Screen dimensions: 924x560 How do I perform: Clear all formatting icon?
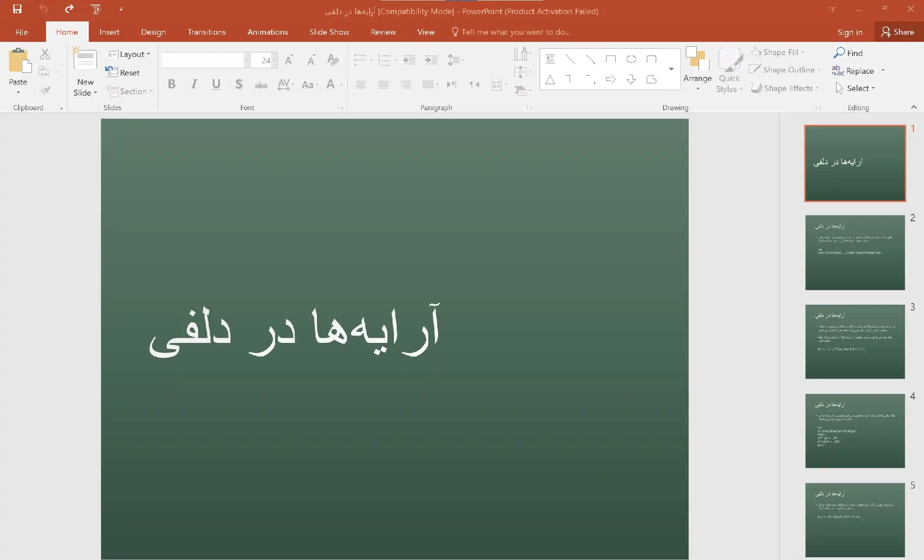tap(333, 60)
